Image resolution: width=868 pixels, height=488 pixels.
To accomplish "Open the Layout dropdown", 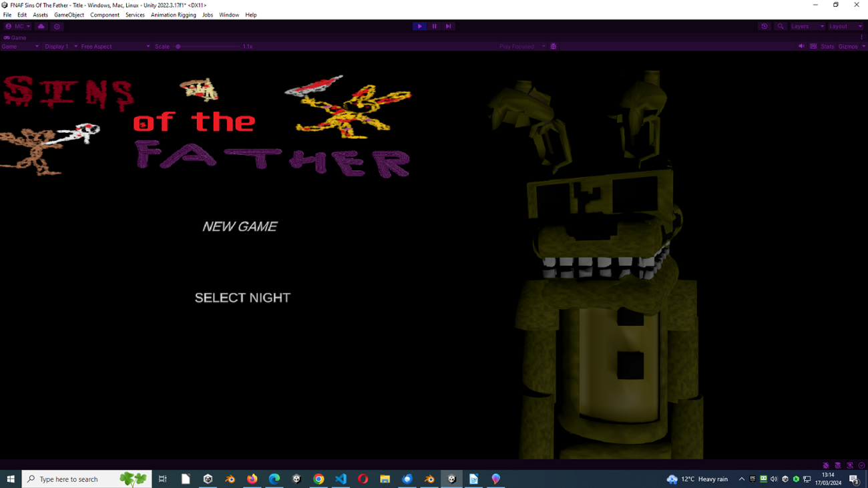I will pyautogui.click(x=843, y=26).
